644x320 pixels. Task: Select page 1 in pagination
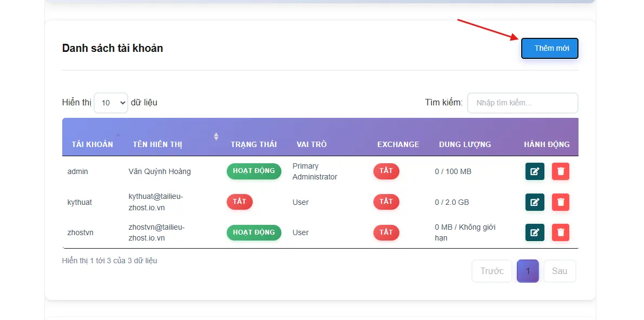click(x=528, y=271)
